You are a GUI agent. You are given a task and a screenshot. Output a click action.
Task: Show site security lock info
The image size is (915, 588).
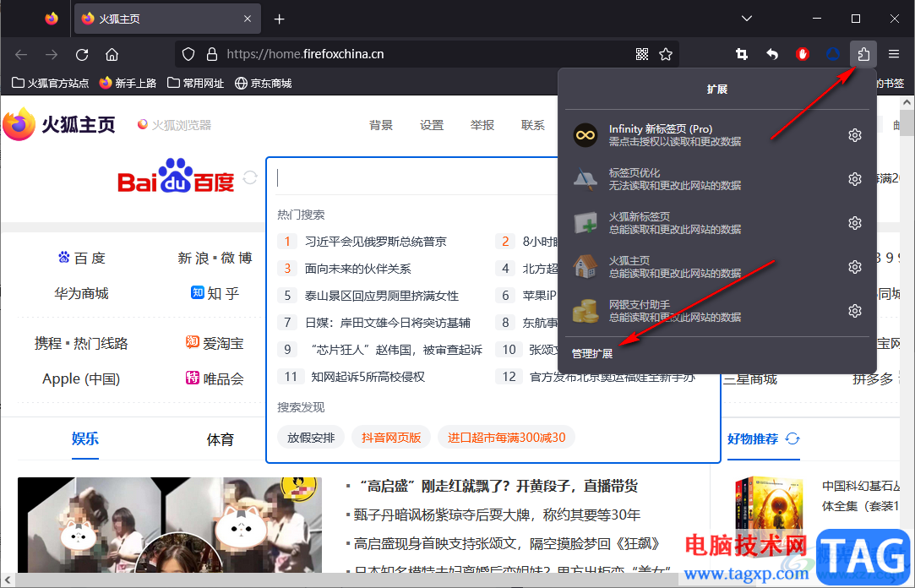point(212,54)
